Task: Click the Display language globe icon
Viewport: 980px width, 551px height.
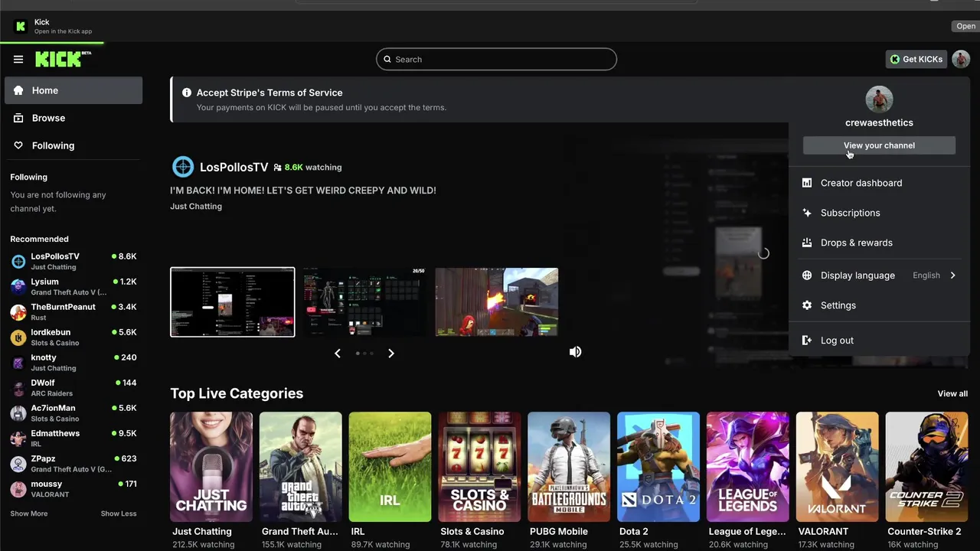Action: click(806, 275)
